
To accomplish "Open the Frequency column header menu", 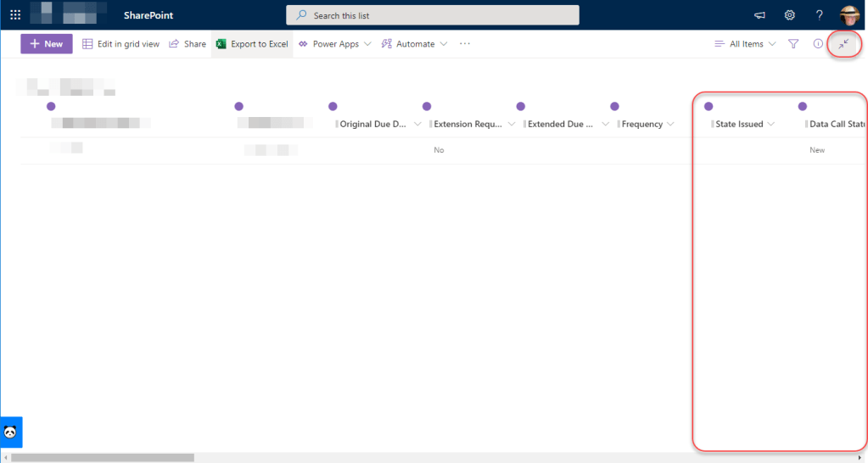I will coord(647,125).
